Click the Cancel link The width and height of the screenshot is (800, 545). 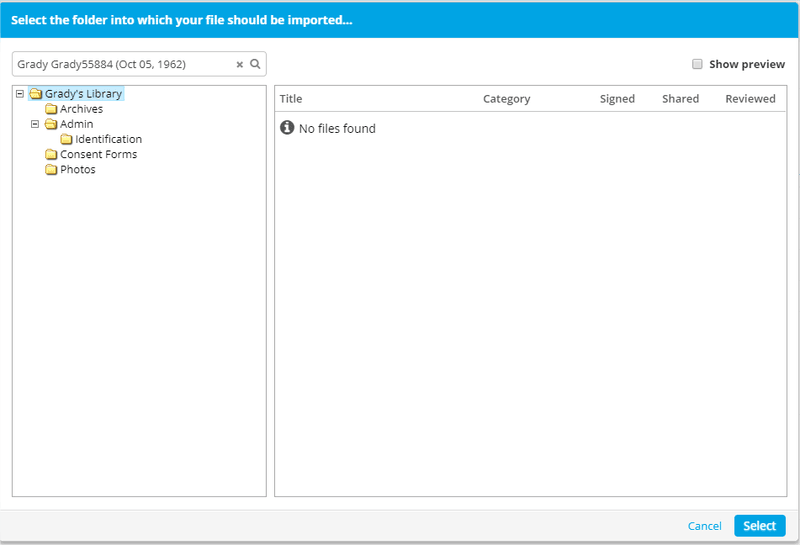(x=705, y=526)
